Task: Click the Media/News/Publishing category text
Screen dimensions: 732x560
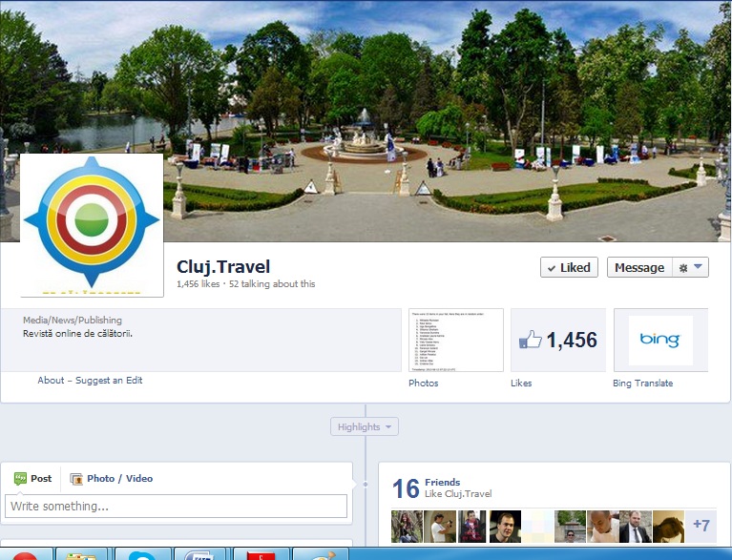Action: tap(73, 321)
